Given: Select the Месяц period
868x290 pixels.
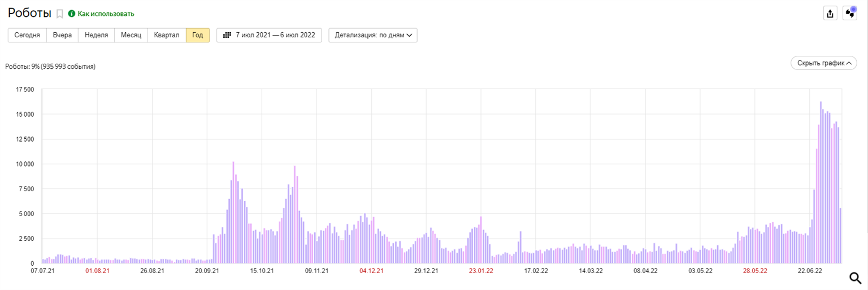Looking at the screenshot, I should (x=131, y=35).
